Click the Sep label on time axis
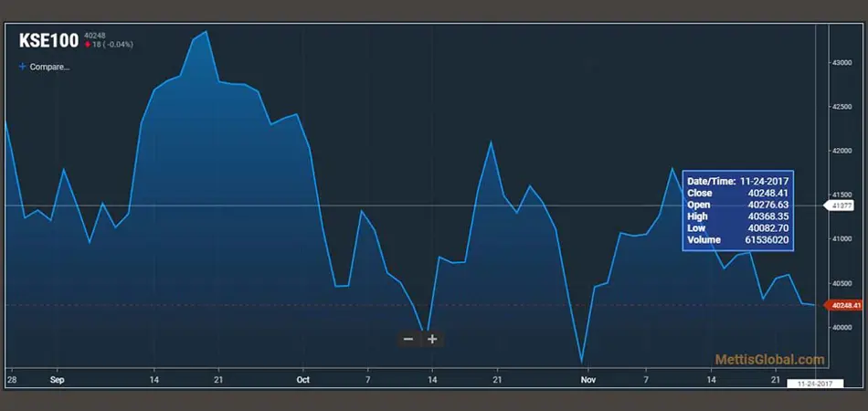The image size is (868, 411). click(57, 380)
